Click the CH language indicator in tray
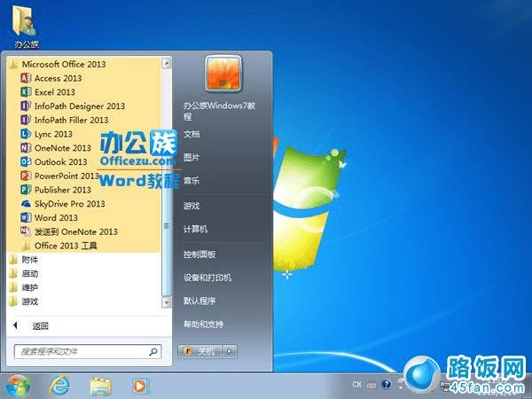532x399 pixels. click(x=356, y=385)
